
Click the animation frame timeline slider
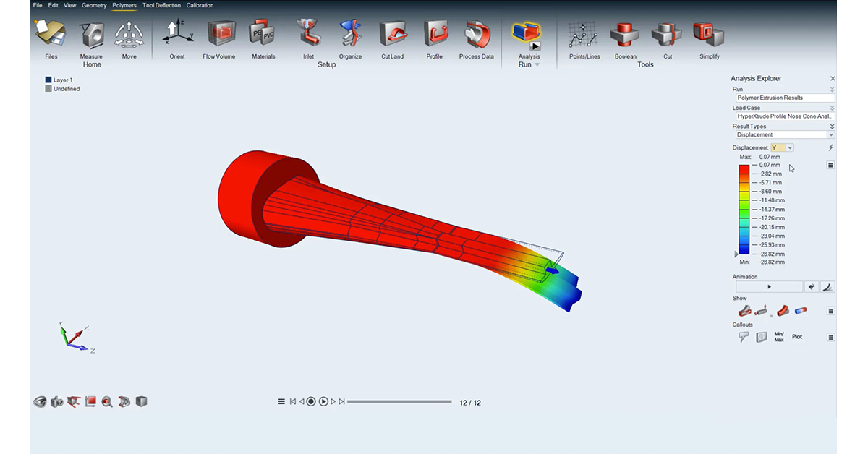[x=399, y=402]
